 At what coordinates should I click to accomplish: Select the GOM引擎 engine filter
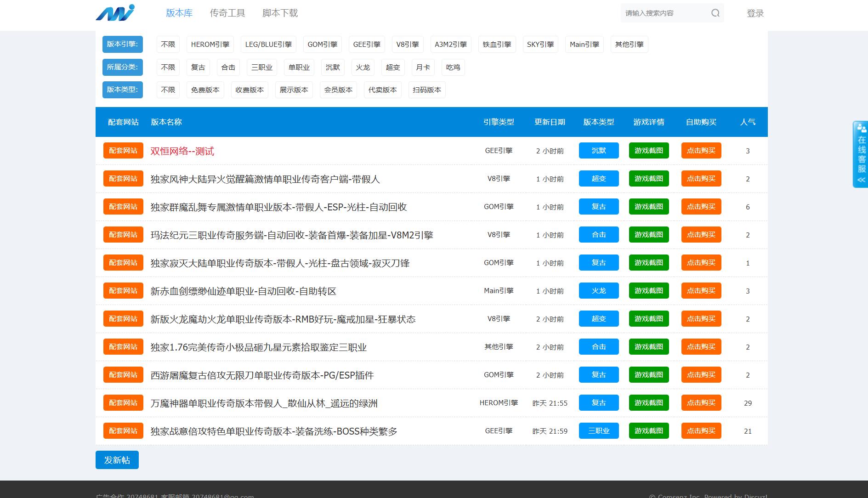(322, 45)
